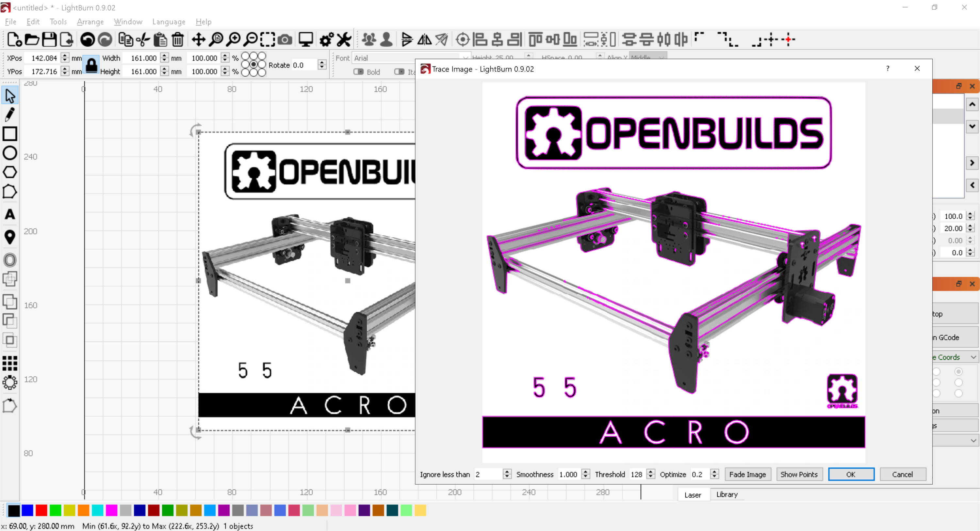Save the project with the floppy disk icon
The image size is (980, 531).
[x=49, y=39]
